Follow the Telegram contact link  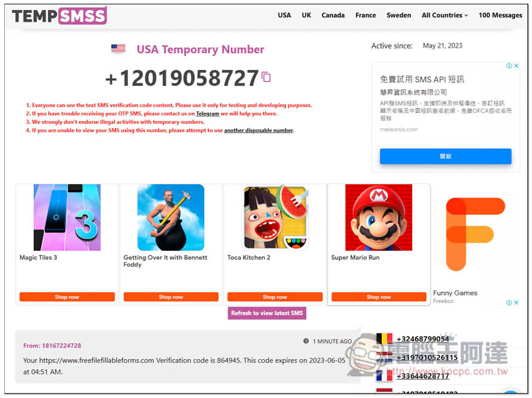[x=207, y=114]
